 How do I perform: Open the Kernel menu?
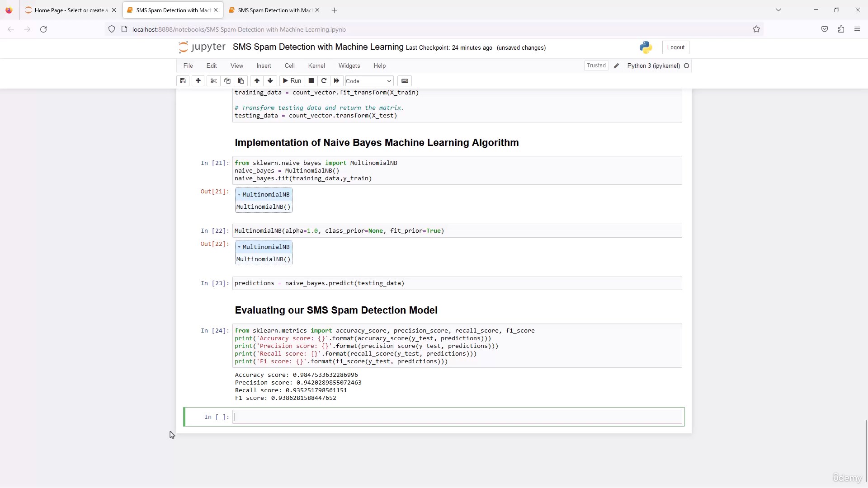[x=316, y=66]
